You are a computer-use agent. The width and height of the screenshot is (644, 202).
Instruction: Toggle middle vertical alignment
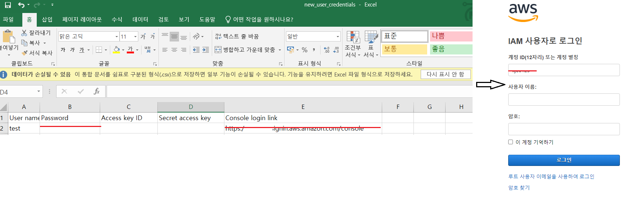(x=174, y=36)
